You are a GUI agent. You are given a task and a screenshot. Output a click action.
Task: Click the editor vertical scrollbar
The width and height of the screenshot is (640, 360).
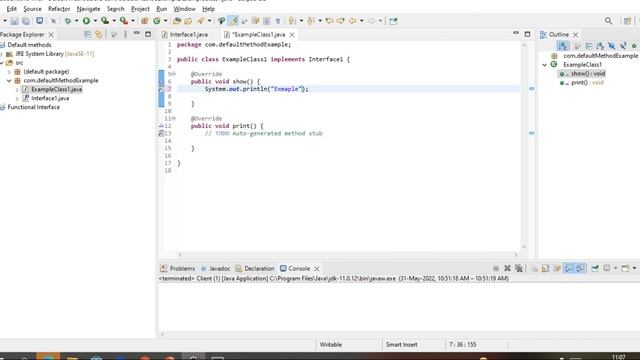(x=524, y=146)
